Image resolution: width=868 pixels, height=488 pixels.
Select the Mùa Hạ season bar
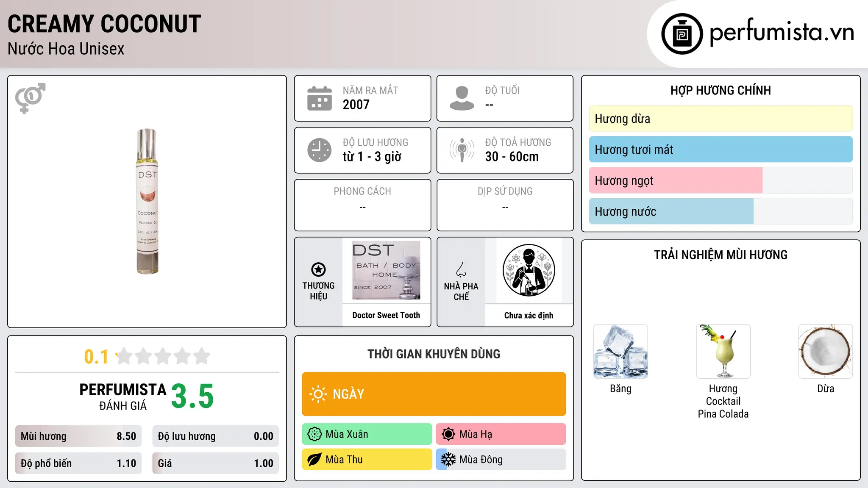tap(501, 434)
